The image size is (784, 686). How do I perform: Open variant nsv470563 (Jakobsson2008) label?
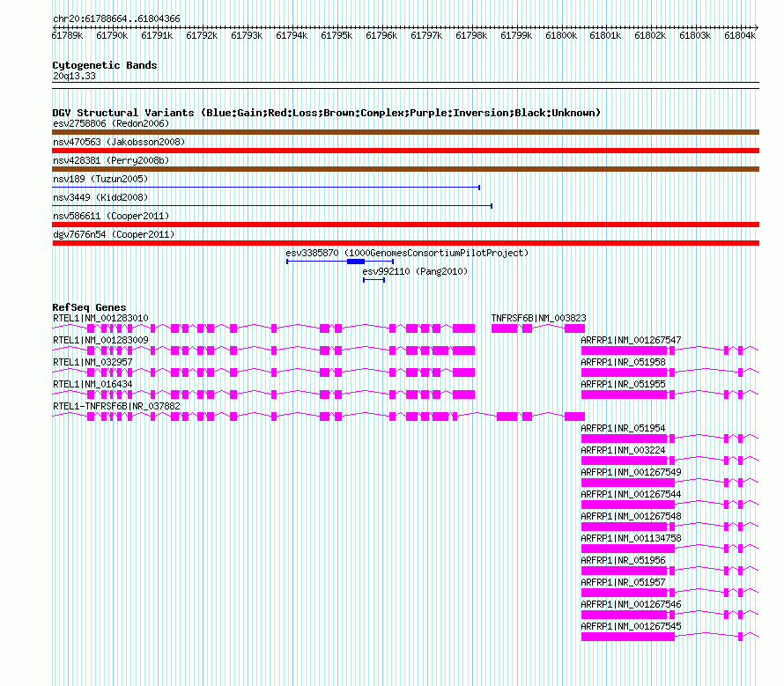(119, 142)
